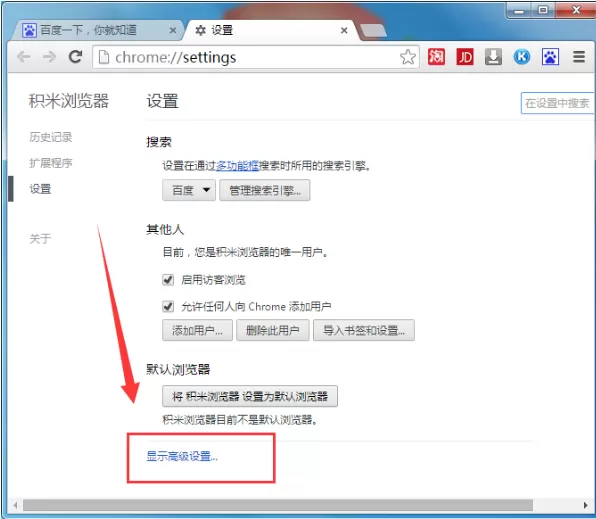The height and width of the screenshot is (519, 596).
Task: Open the browser hamburger menu
Action: (579, 57)
